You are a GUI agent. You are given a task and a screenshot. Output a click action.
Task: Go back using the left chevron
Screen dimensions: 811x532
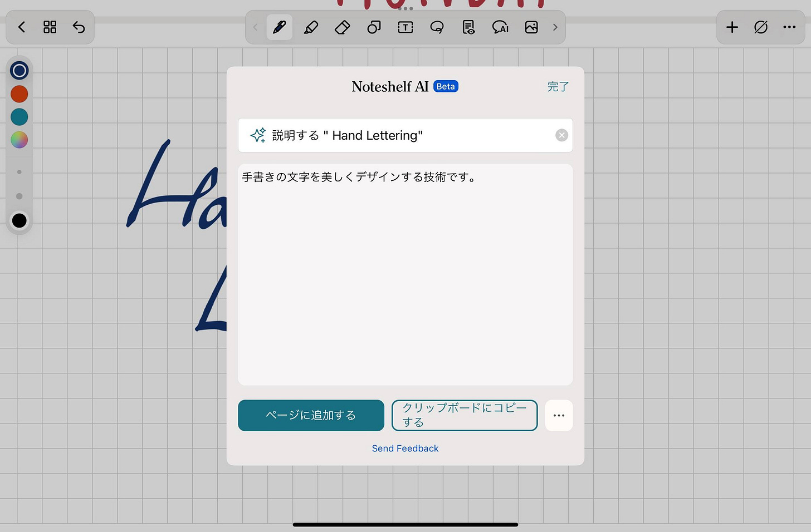(x=22, y=27)
